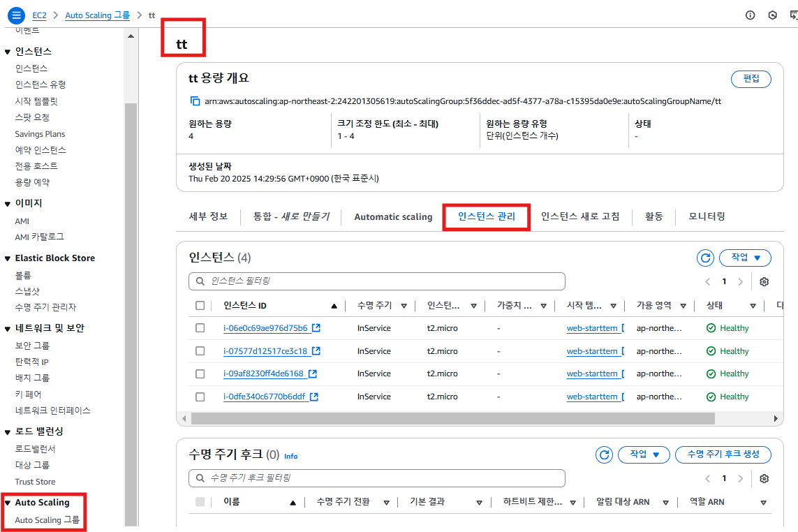Open external link icon for i-07577d12517ce3c18
The height and width of the screenshot is (532, 798).
(316, 350)
